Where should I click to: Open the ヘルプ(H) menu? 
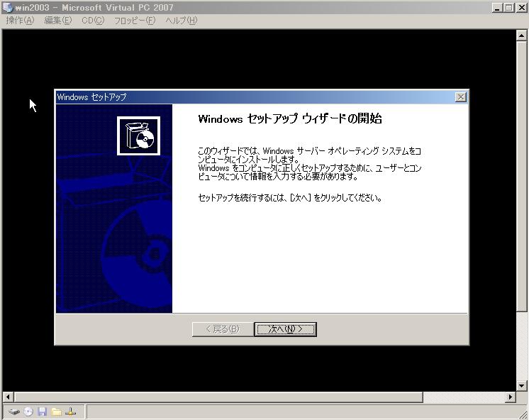(x=181, y=21)
